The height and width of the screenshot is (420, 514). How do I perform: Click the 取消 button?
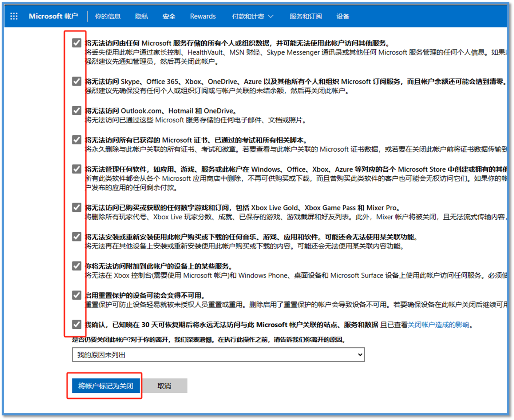point(164,386)
